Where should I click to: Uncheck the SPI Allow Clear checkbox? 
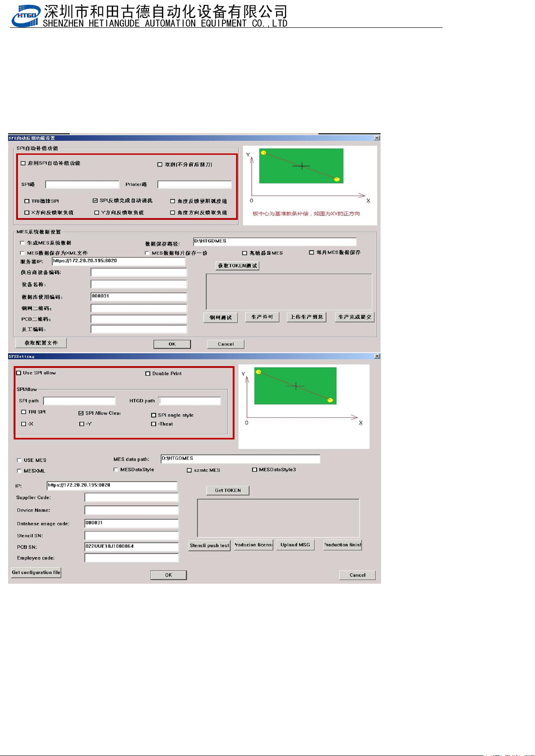click(81, 413)
